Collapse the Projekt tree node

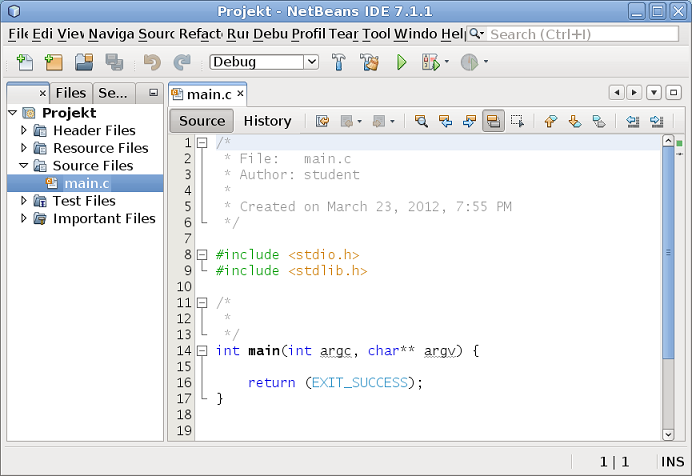coord(13,112)
